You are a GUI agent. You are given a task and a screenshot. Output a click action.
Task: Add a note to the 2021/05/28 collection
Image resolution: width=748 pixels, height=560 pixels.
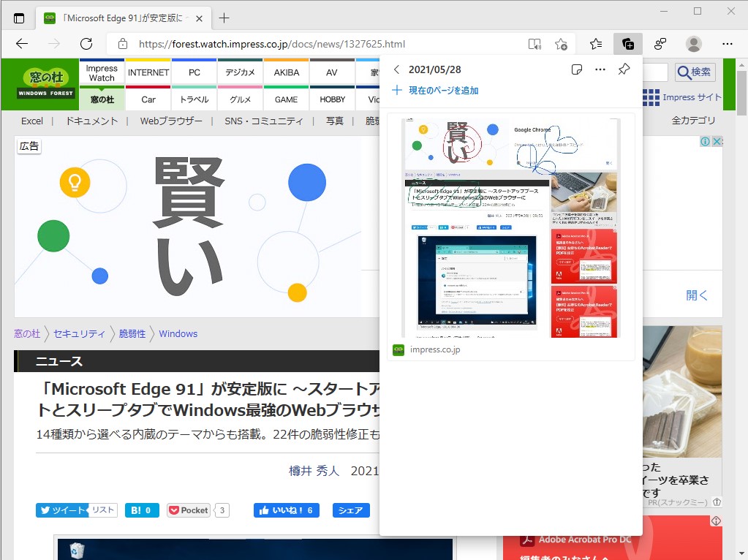click(x=577, y=69)
